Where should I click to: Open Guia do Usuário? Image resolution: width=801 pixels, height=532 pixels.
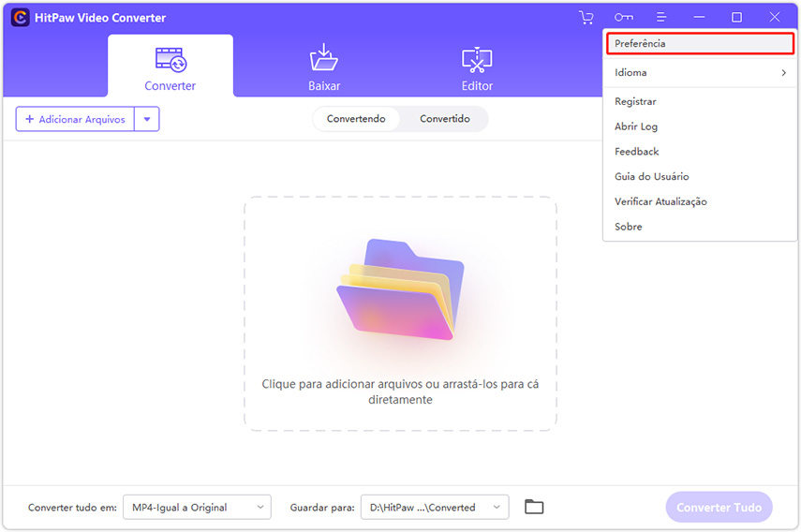(x=700, y=176)
